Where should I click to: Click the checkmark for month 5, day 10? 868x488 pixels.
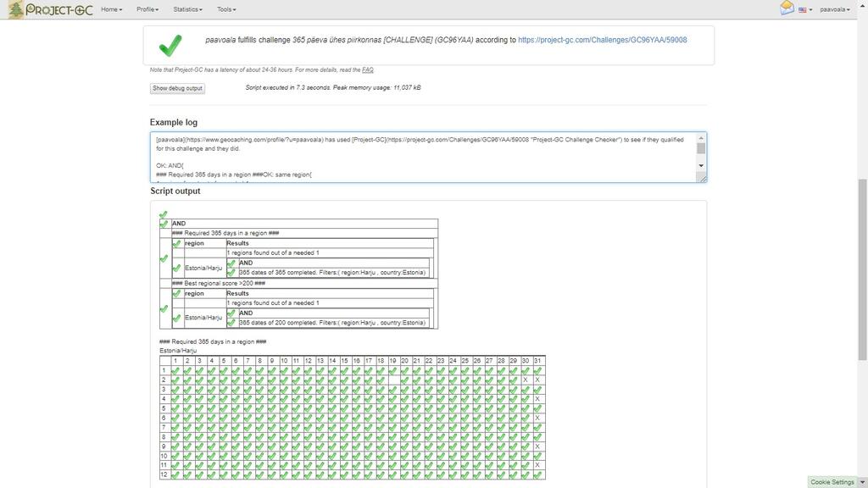(x=284, y=408)
